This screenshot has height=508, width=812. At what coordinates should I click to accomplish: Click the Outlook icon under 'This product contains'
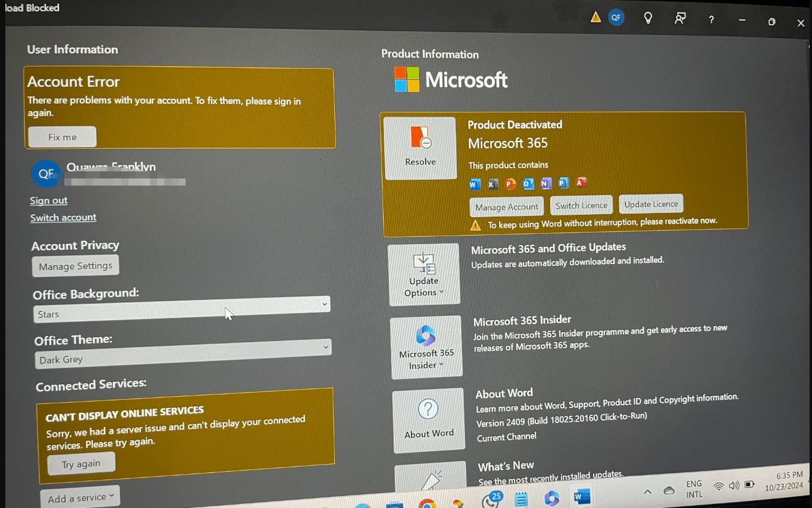pos(528,184)
